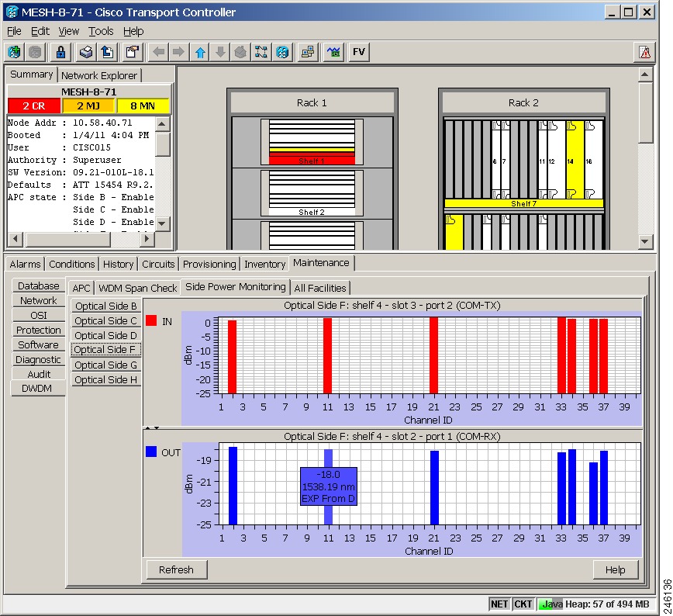This screenshot has width=673, height=616.
Task: Go to parent view with blue up arrow
Action: click(x=200, y=53)
